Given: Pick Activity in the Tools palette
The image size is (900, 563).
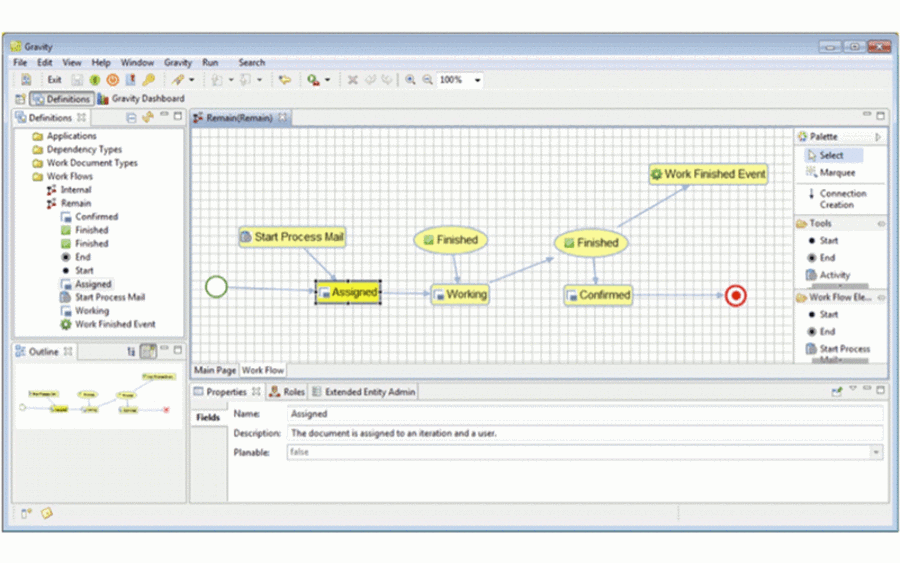Looking at the screenshot, I should coord(828,275).
